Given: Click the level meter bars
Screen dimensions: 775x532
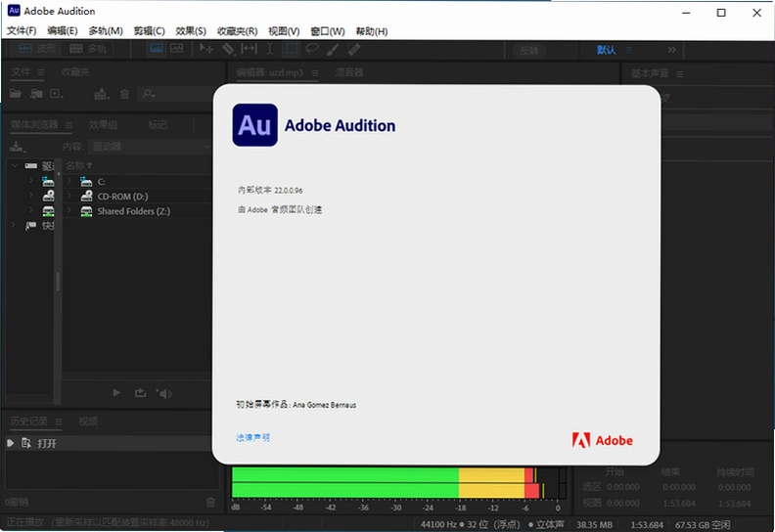Looking at the screenshot, I should pos(399,482).
